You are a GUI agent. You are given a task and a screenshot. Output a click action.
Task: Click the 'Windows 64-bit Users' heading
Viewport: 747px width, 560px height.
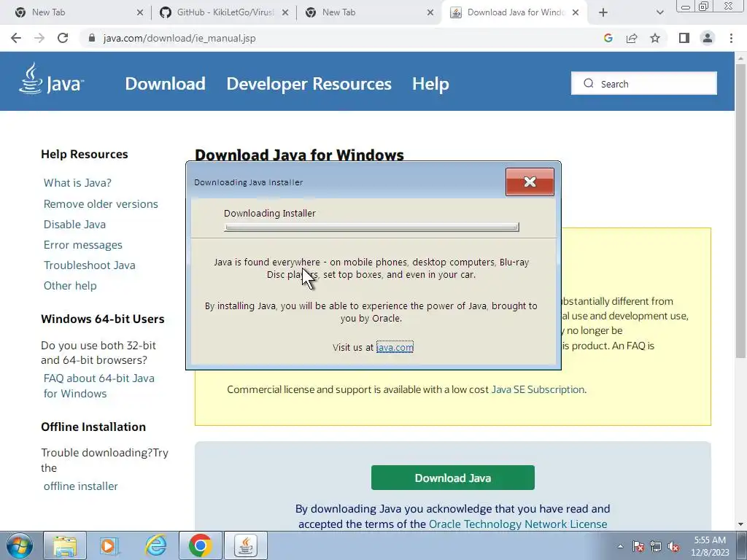pos(102,319)
